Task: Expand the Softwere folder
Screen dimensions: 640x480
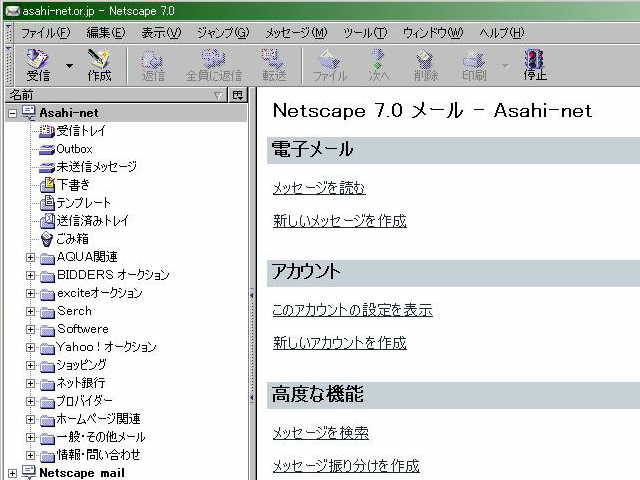Action: [x=30, y=329]
